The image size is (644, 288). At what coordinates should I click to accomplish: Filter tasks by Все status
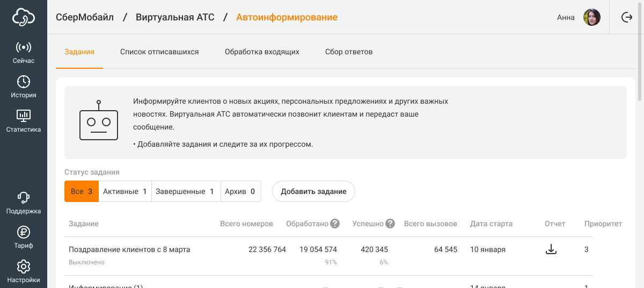pos(82,191)
